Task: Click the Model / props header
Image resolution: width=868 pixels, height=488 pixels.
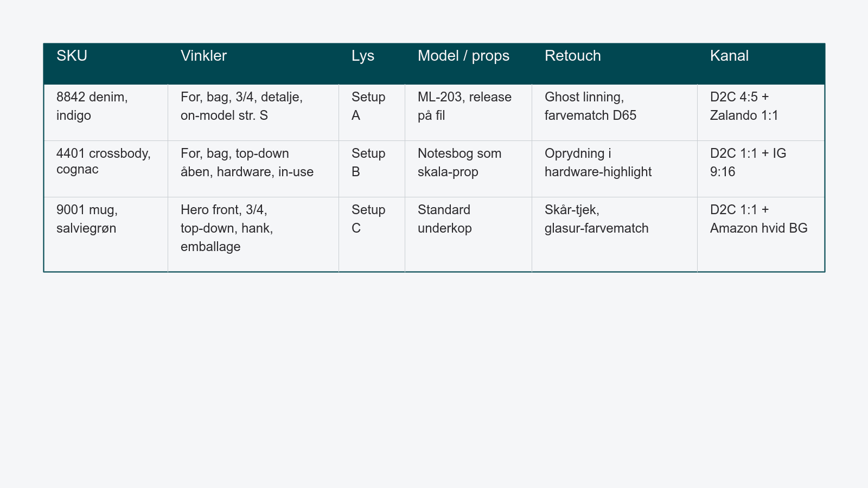Action: [x=469, y=63]
